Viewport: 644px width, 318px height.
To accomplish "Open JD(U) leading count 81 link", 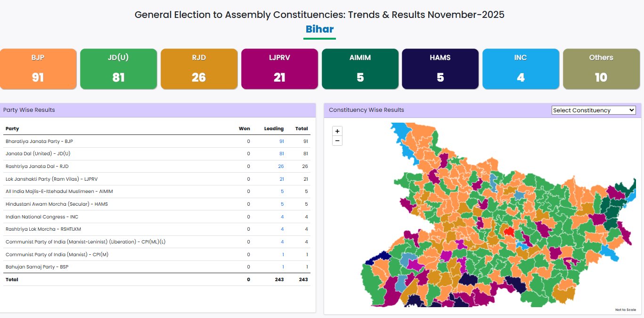I will coord(281,154).
